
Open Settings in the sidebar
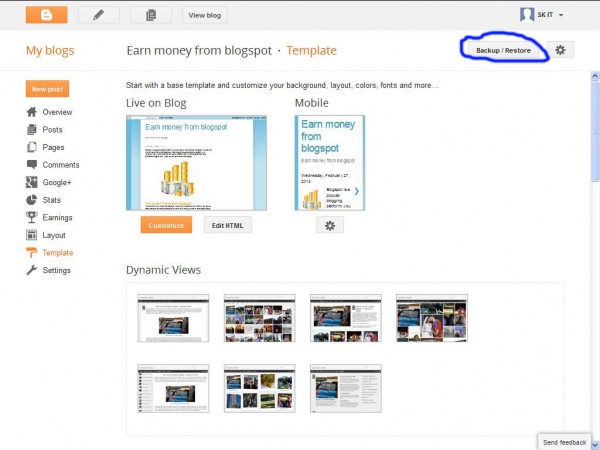pyautogui.click(x=57, y=271)
